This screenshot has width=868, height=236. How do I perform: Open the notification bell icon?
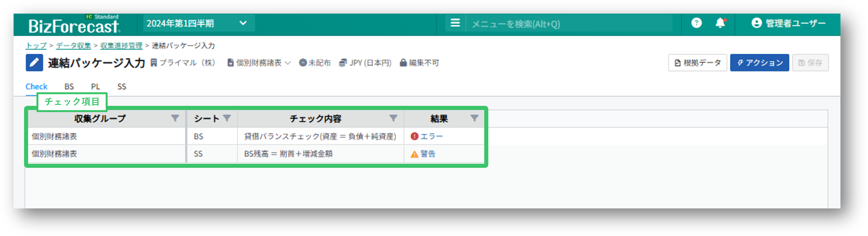720,23
